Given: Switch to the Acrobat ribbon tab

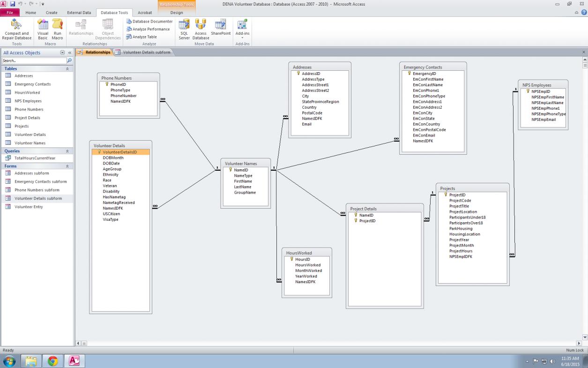Looking at the screenshot, I should click(x=145, y=13).
